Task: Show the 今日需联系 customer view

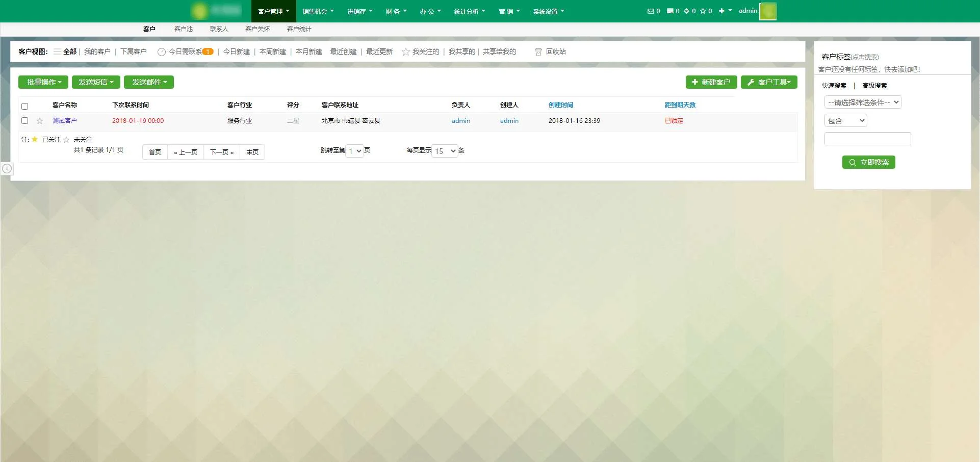Action: pos(185,52)
